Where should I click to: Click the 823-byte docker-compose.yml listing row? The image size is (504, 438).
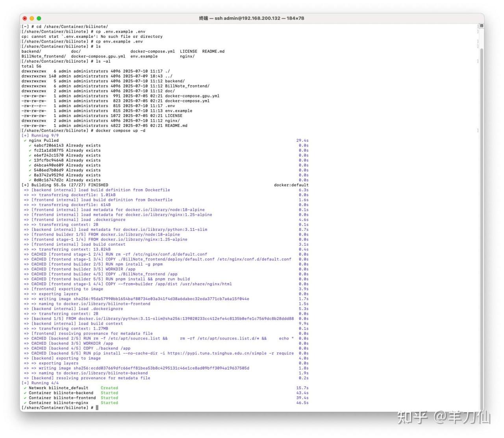(115, 101)
